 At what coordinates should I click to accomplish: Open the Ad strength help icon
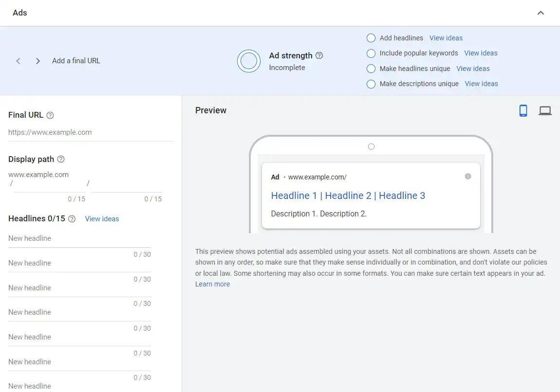(319, 55)
